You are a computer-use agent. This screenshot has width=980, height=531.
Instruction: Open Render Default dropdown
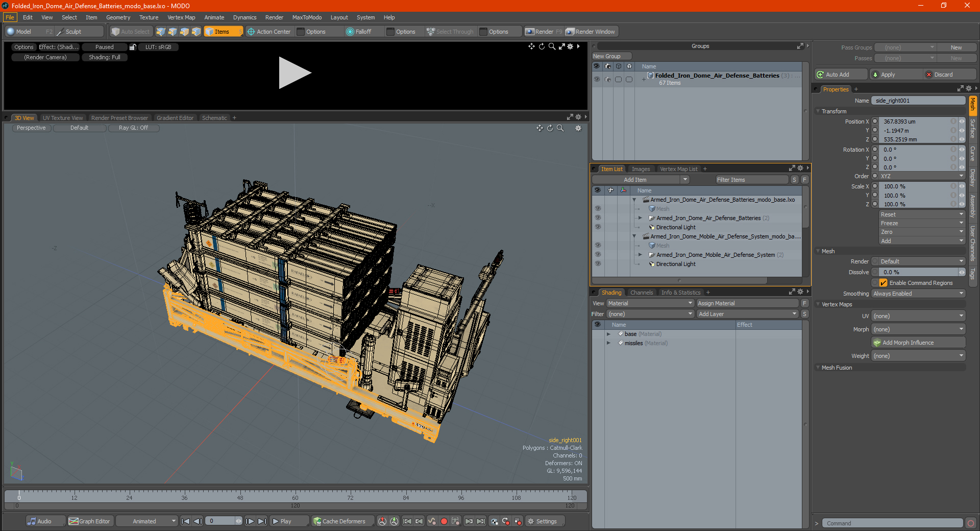(918, 261)
